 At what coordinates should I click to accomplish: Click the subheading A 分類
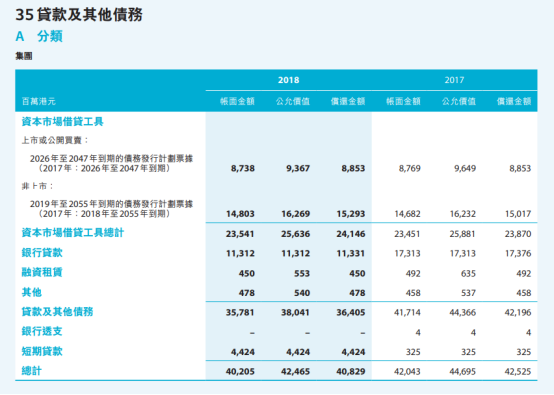pos(39,36)
